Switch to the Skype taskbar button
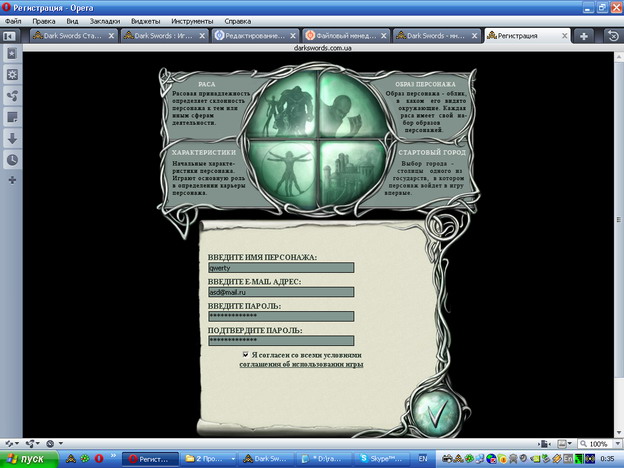 (382, 459)
